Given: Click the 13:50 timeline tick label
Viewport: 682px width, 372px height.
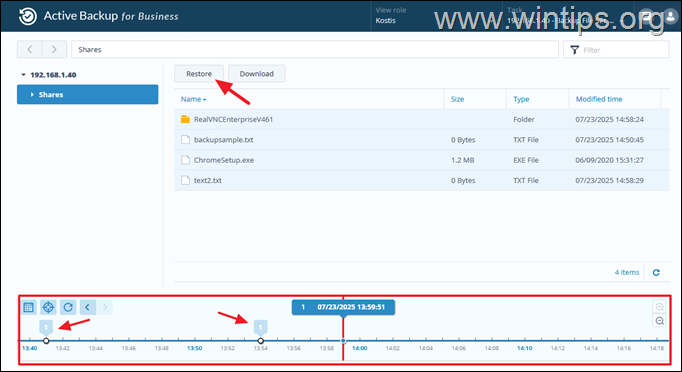Looking at the screenshot, I should 194,348.
